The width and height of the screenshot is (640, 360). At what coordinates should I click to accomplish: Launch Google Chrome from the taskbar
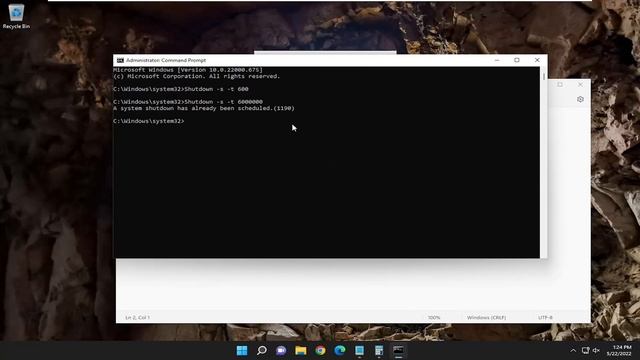pos(320,351)
